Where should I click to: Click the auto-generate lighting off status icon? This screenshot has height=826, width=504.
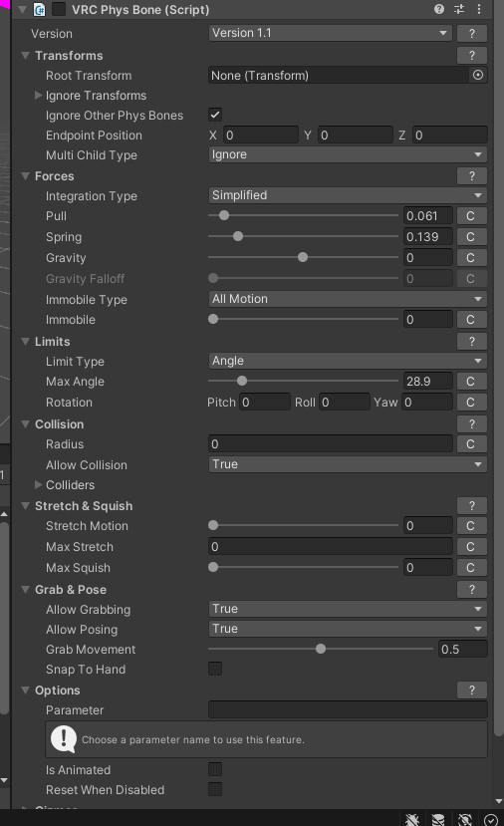click(465, 819)
